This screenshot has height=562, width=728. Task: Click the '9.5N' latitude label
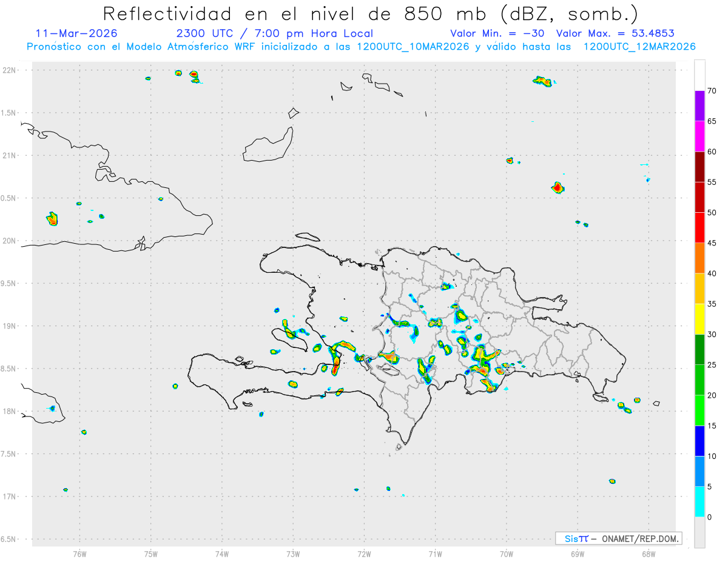tap(8, 283)
